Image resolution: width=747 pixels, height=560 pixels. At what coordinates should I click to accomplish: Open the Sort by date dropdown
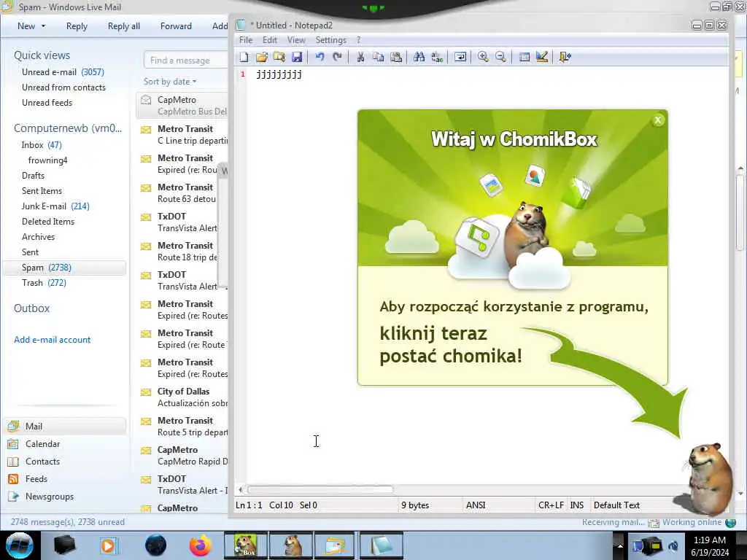coord(170,82)
